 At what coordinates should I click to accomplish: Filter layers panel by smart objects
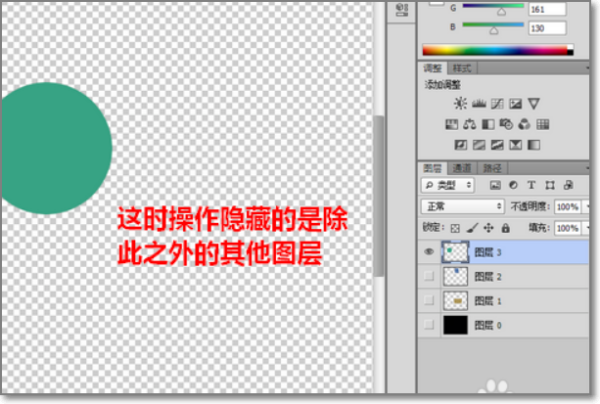[568, 185]
